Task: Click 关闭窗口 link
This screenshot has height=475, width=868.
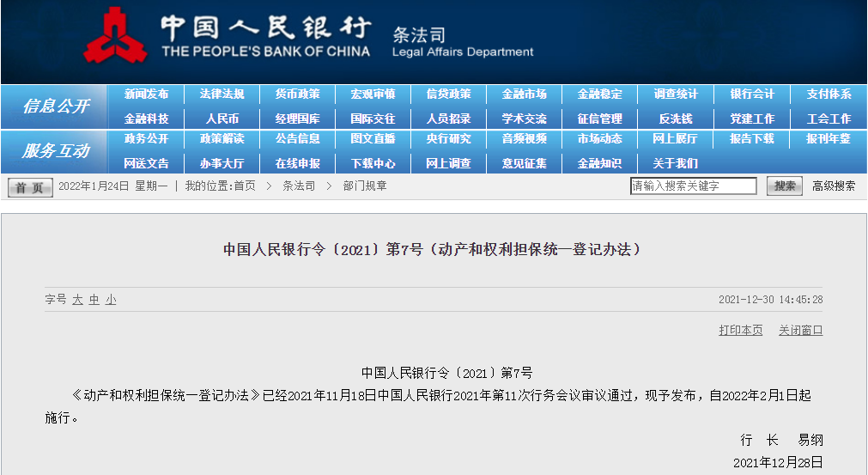Action: pos(800,330)
